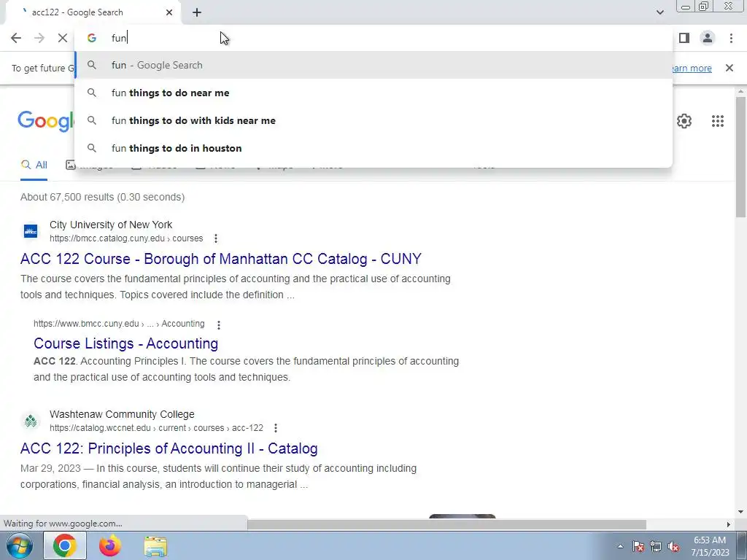The width and height of the screenshot is (747, 560).
Task: Show hidden tray icons arrow
Action: [620, 546]
